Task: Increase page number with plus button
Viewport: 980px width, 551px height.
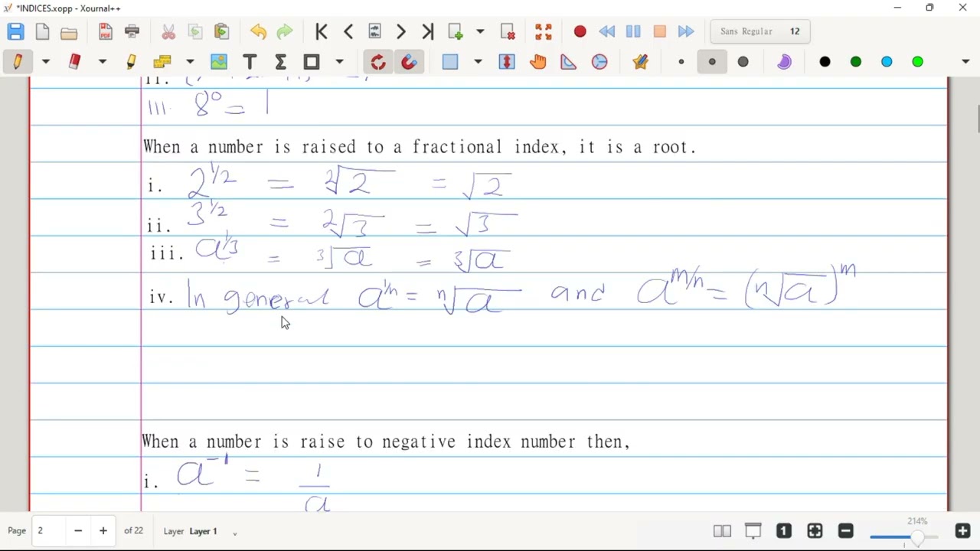Action: pyautogui.click(x=103, y=531)
